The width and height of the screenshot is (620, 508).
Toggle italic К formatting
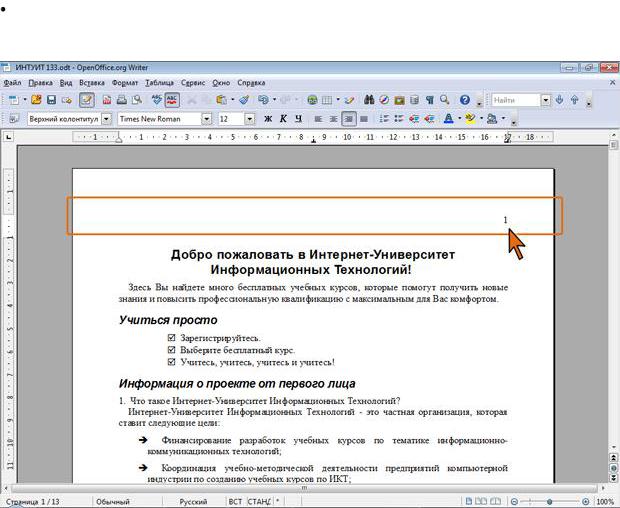tap(283, 119)
